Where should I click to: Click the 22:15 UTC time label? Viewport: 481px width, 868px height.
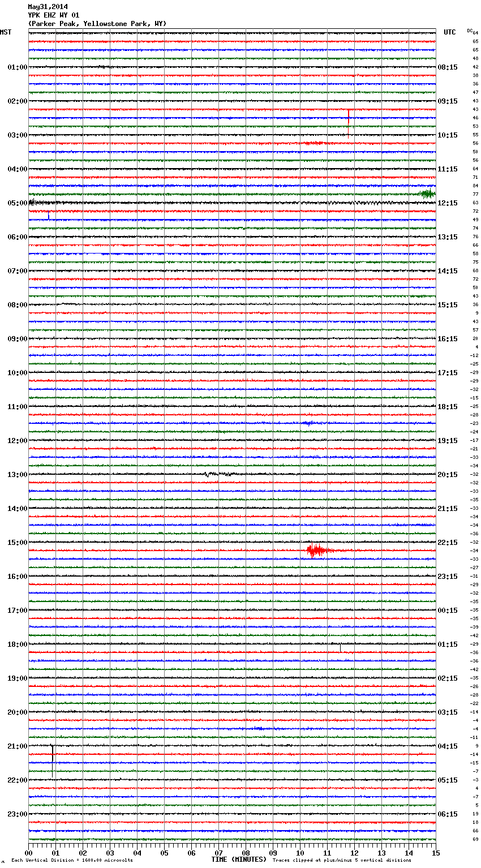coord(448,543)
